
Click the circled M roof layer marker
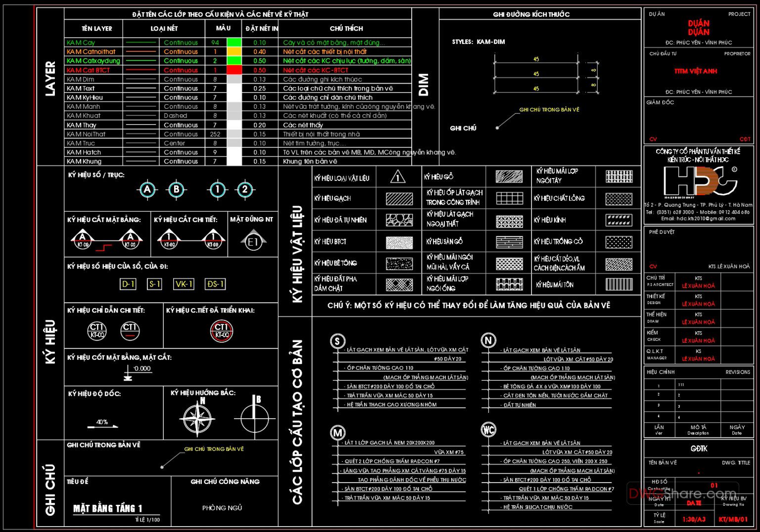337,433
